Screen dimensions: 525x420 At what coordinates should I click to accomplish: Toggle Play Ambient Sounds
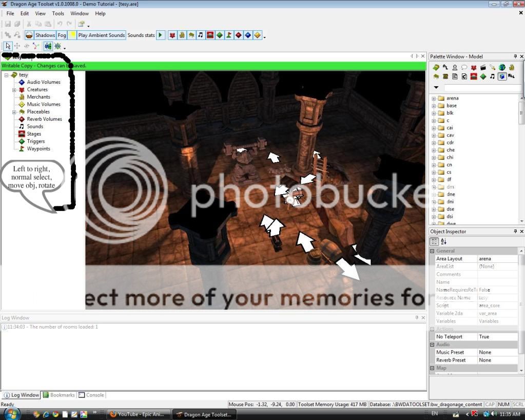tap(101, 35)
